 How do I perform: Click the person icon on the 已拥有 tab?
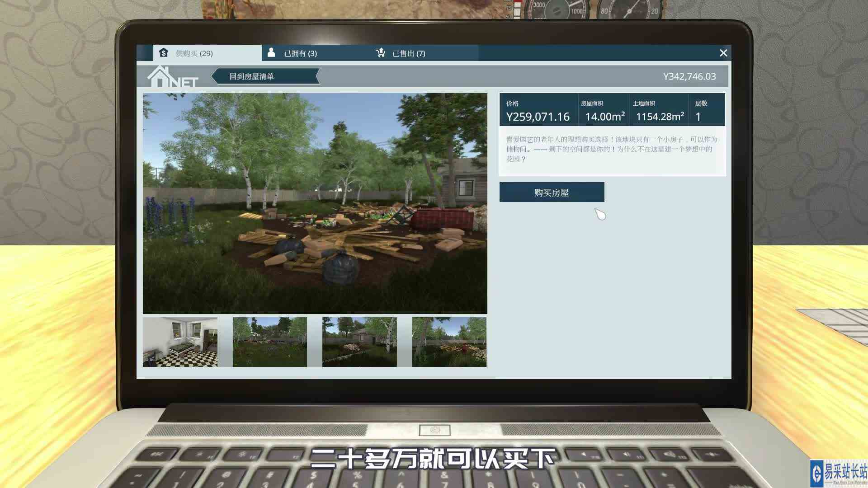(271, 52)
